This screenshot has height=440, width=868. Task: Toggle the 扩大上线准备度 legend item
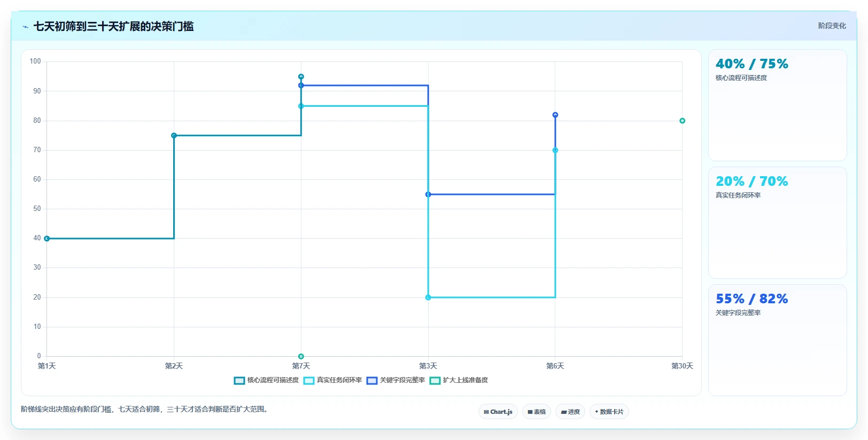[x=459, y=380]
